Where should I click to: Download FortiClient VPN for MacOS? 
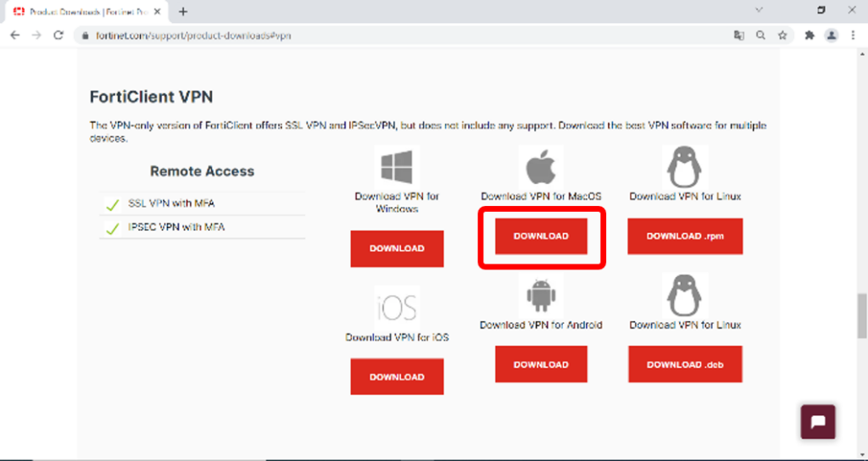click(x=541, y=236)
